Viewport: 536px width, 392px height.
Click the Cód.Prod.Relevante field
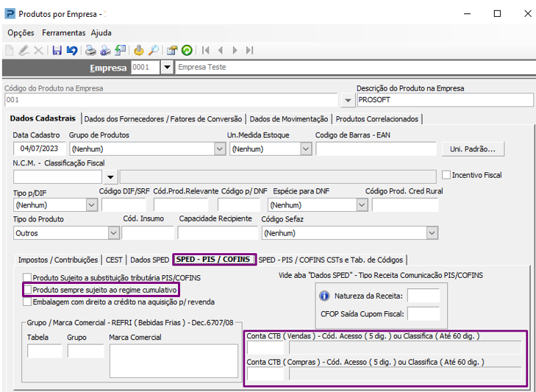click(x=181, y=205)
